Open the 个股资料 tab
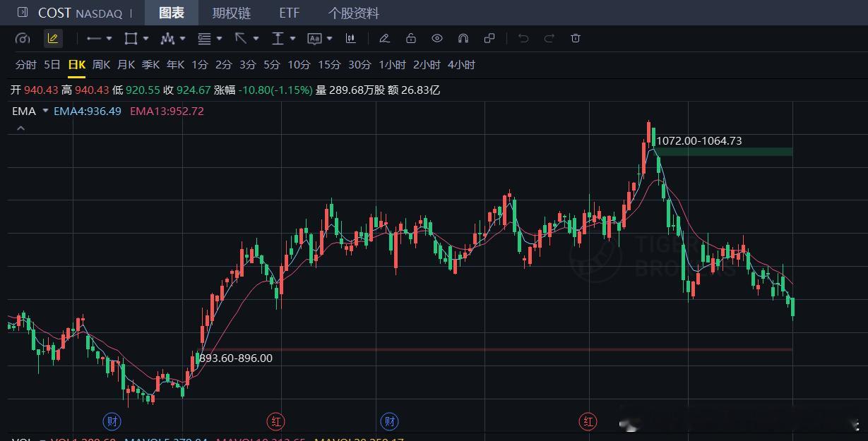 tap(354, 13)
